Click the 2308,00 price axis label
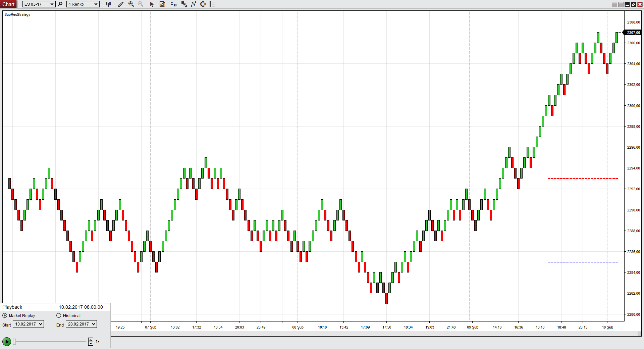Screen dimensions: 644x349 634,22
